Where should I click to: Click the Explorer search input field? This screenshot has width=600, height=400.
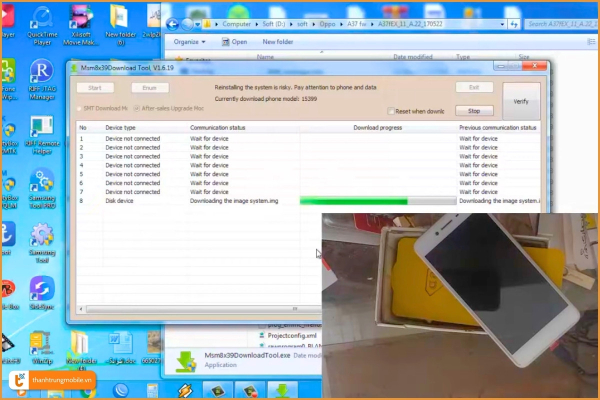[x=560, y=22]
